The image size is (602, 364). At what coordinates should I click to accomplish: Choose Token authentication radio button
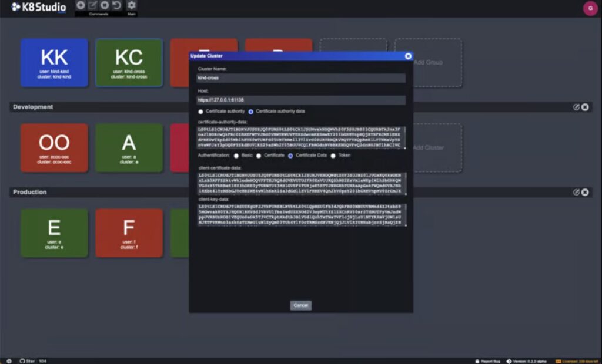tap(333, 156)
